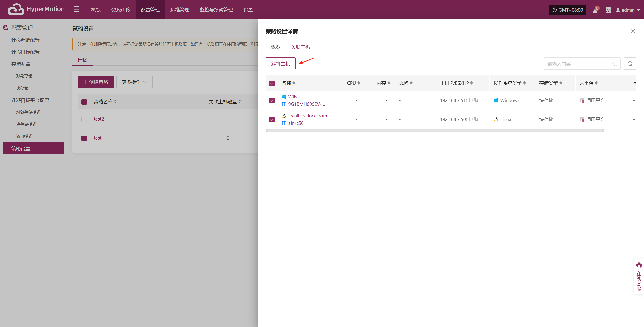
Task: Uncheck the WIN-9G1BMH699EV host checkbox
Action: tap(272, 100)
